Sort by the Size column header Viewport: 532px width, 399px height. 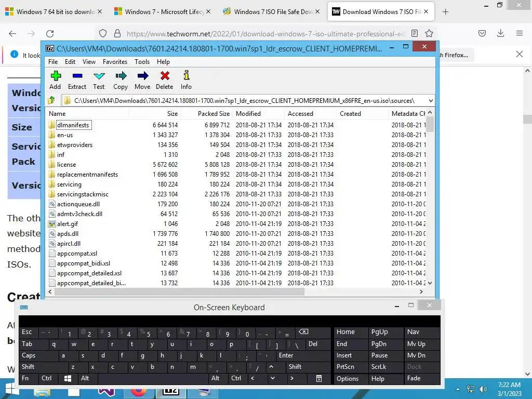[155, 114]
